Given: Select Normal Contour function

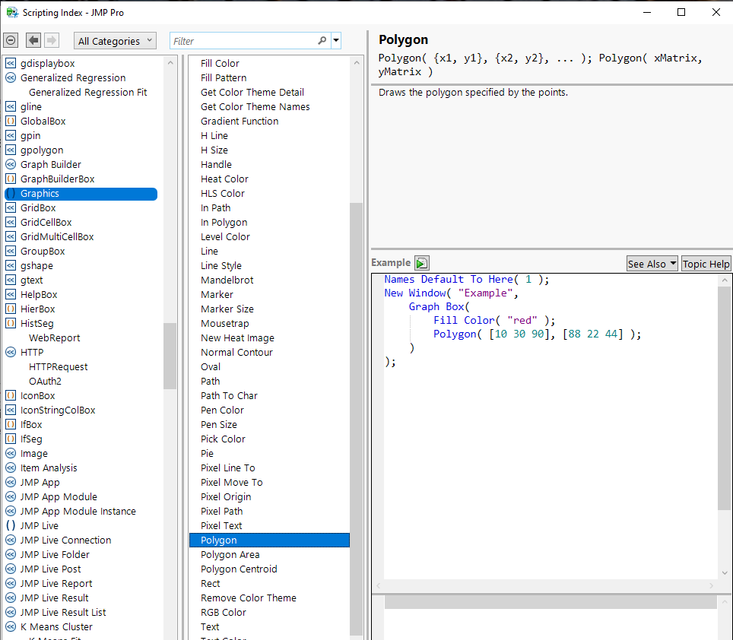Looking at the screenshot, I should coord(237,352).
